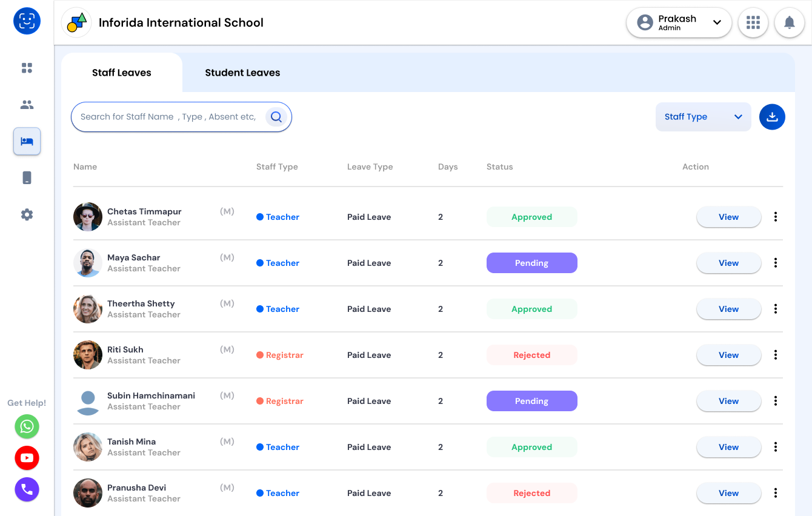Open the people/staff icon in sidebar
The width and height of the screenshot is (812, 516).
[x=27, y=105]
